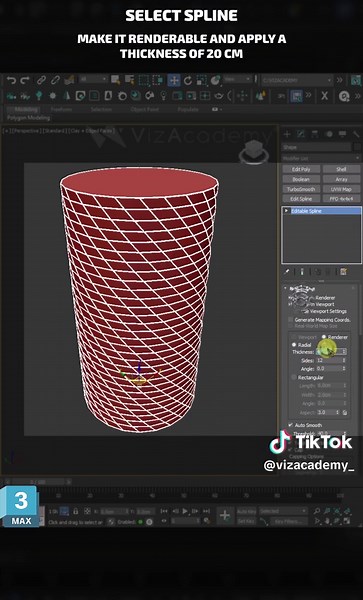This screenshot has width=363, height=600.
Task: Go to the Start frame button
Action: (164, 511)
